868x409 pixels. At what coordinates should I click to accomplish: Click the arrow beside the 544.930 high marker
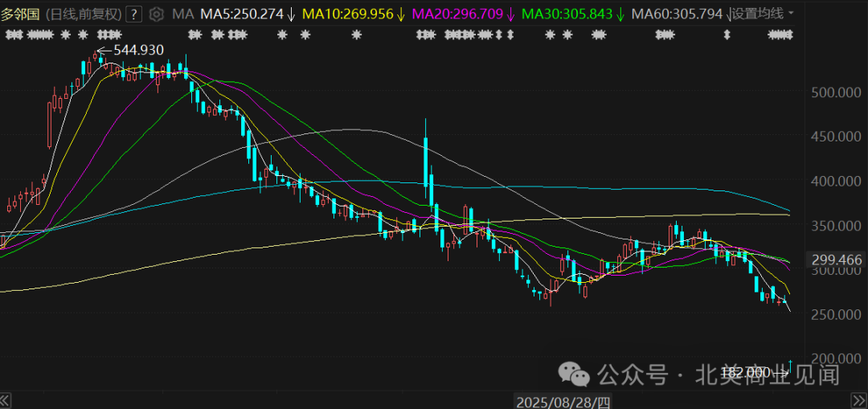pyautogui.click(x=103, y=51)
